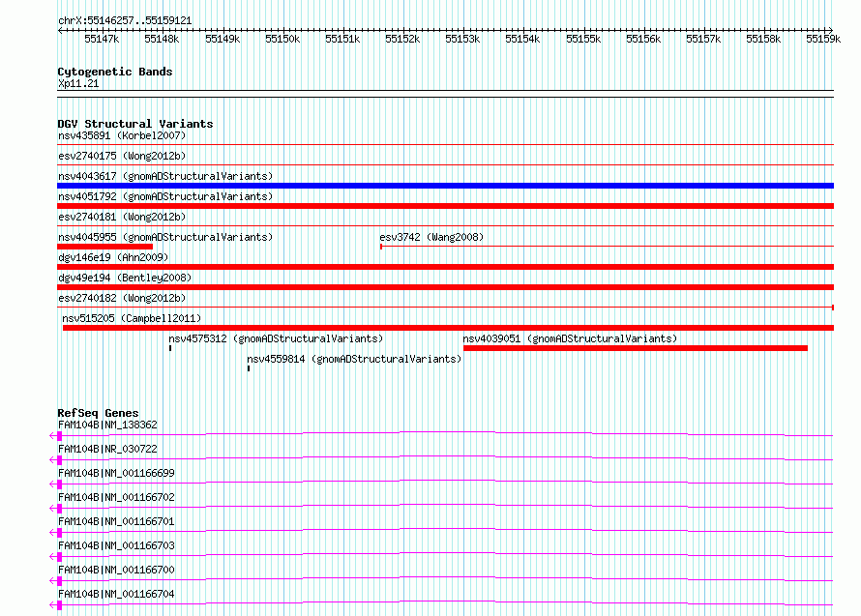861x616 pixels.
Task: Click the dgv146e19 (Ahn2009) label
Action: click(113, 257)
